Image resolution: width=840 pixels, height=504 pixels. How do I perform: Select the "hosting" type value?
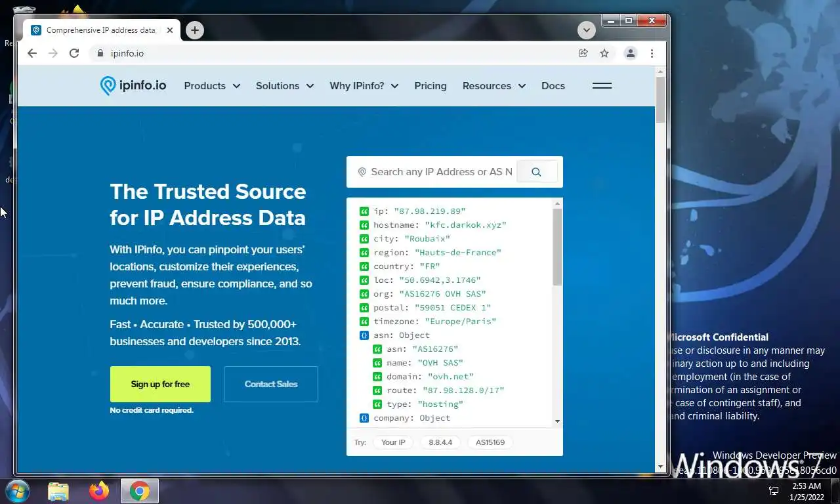point(440,404)
